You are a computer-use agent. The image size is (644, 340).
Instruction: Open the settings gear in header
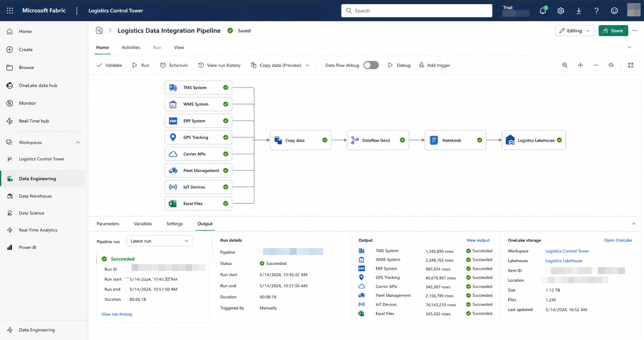[x=561, y=11]
